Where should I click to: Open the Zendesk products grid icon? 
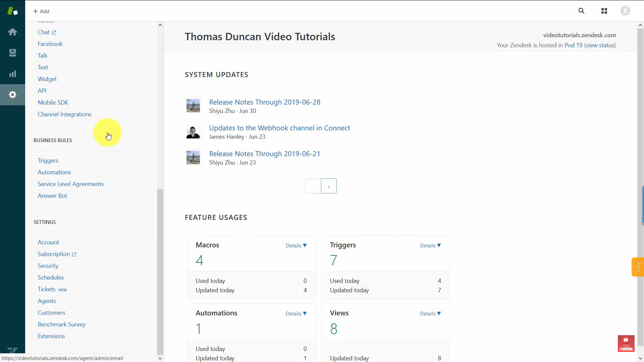tap(604, 11)
